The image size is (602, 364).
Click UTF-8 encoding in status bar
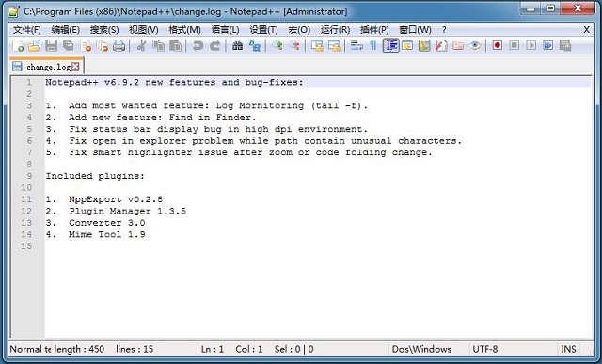tap(485, 349)
